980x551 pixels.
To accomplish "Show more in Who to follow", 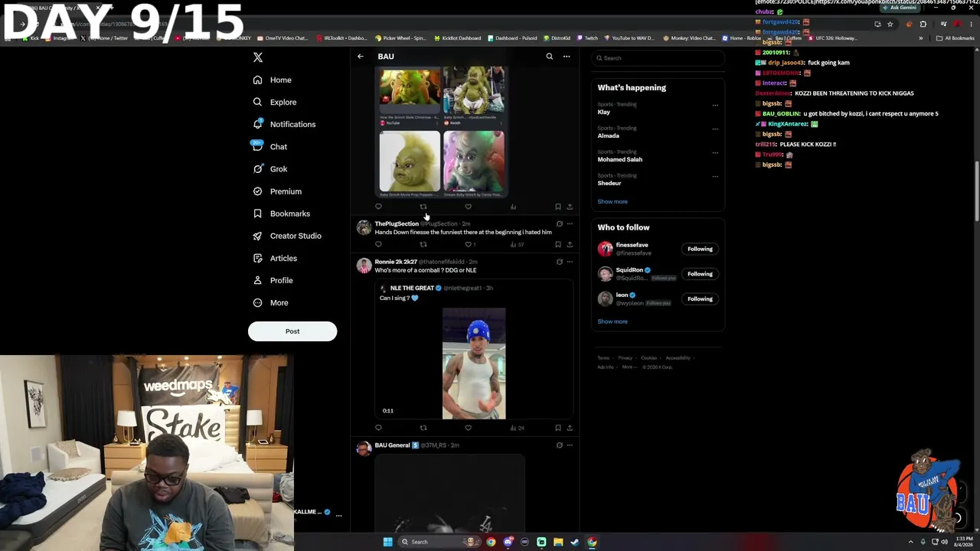I will click(x=612, y=322).
